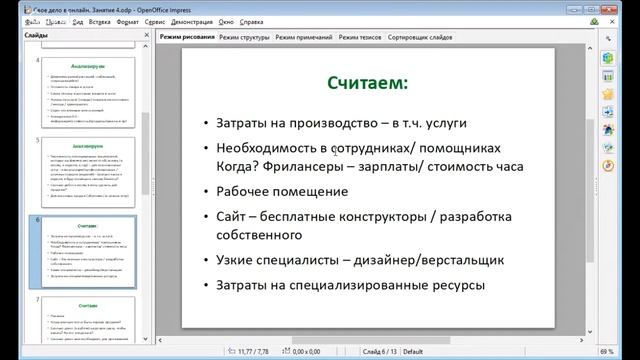Maximize the Impress window
This screenshot has width=640, height=360.
(591, 9)
